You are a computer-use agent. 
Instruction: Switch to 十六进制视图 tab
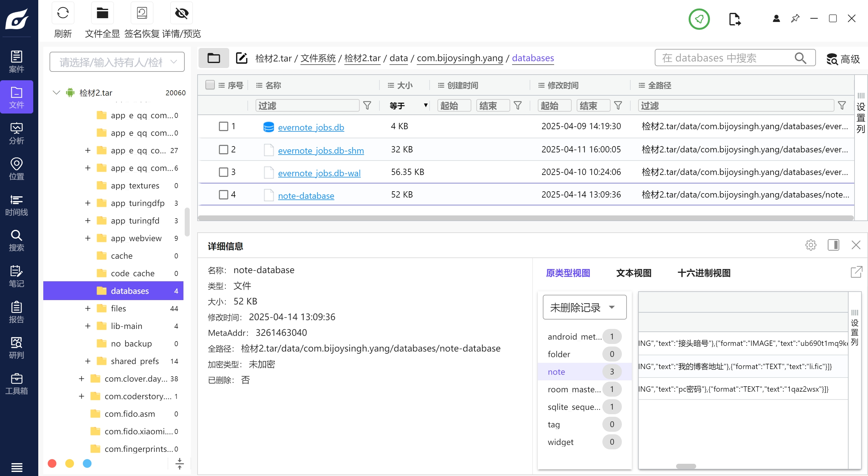pos(704,273)
